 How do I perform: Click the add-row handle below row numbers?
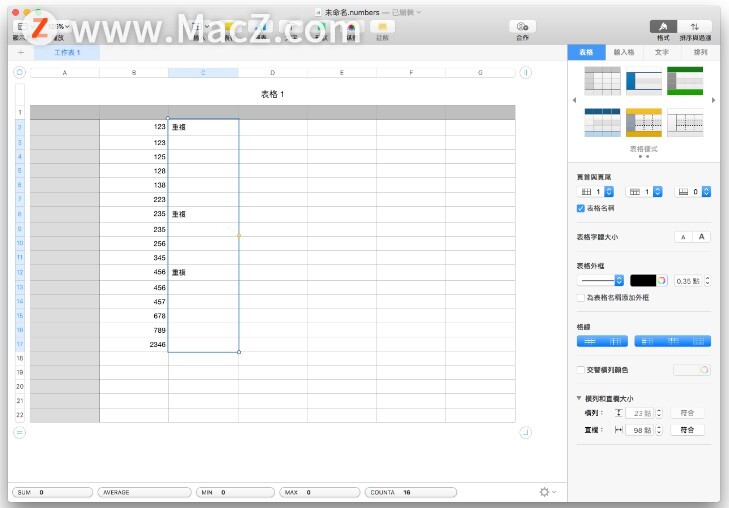(x=20, y=432)
